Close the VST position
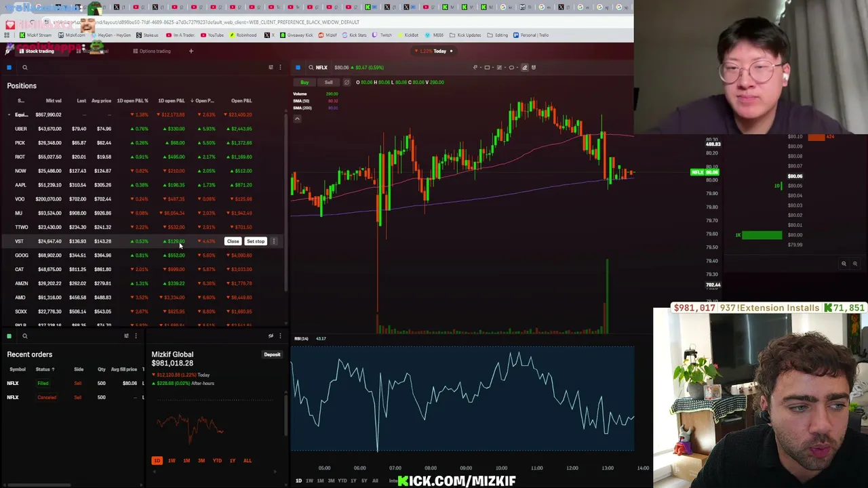Screen dimensions: 868x488 [x=233, y=241]
